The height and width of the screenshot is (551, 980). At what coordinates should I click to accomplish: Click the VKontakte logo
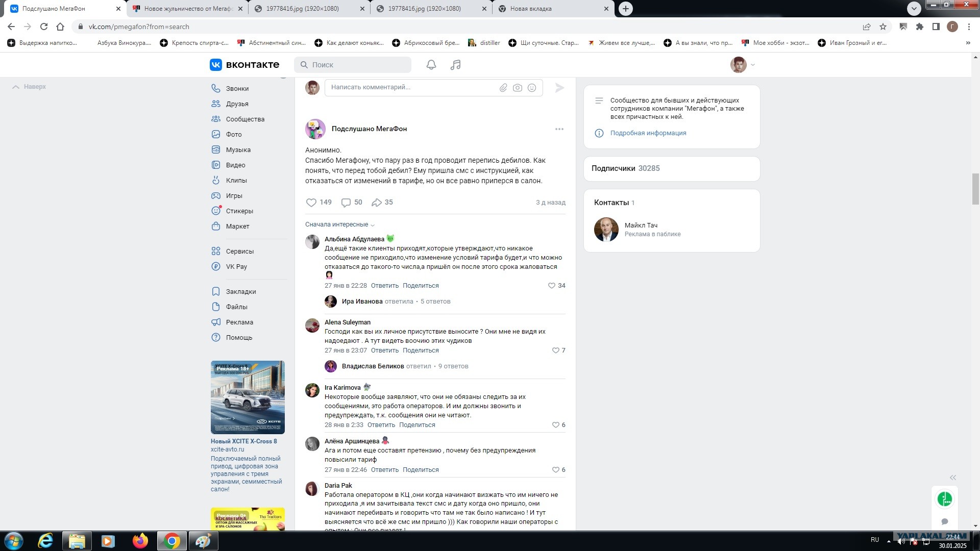[244, 65]
